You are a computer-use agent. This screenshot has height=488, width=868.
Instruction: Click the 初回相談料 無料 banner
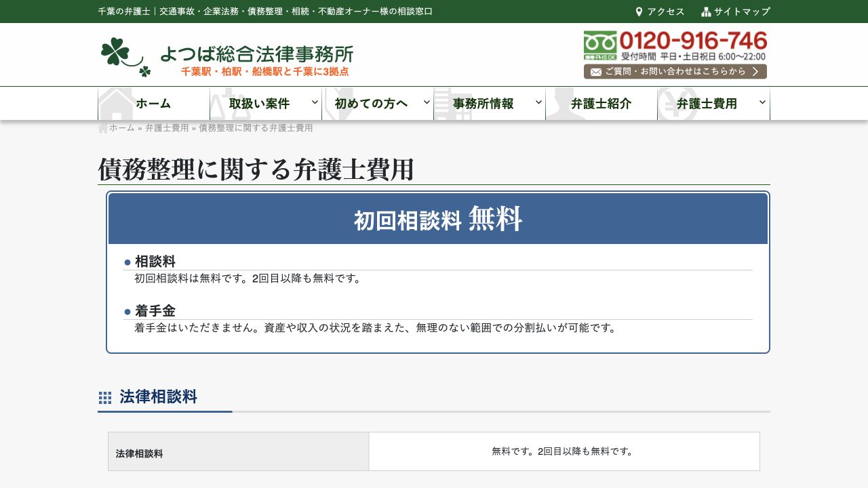pos(438,219)
